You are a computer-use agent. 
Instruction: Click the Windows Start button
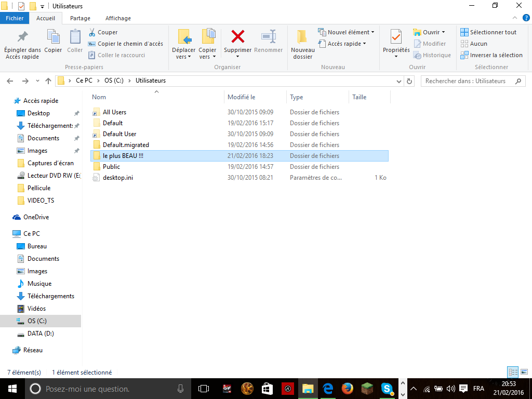click(x=12, y=389)
